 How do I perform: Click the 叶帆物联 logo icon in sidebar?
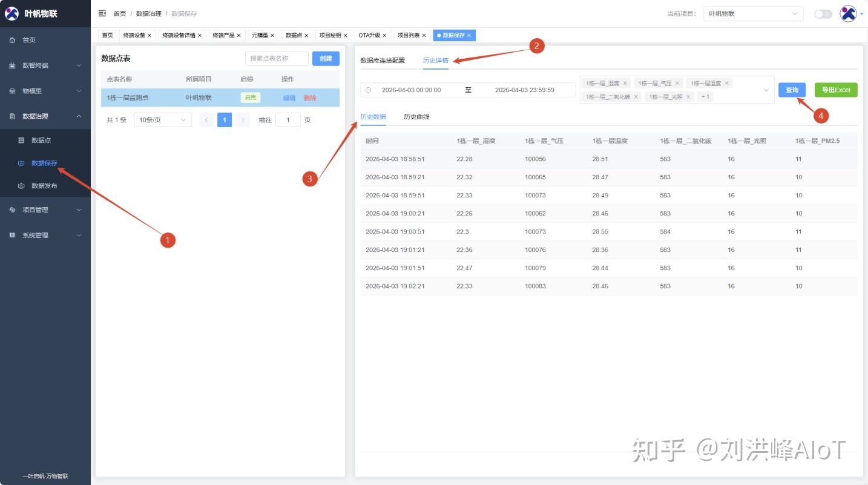click(x=12, y=13)
